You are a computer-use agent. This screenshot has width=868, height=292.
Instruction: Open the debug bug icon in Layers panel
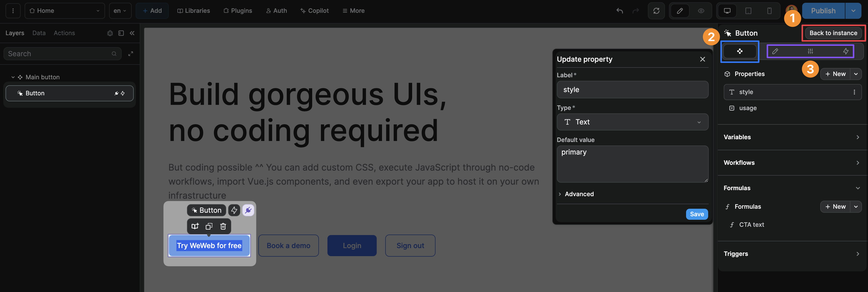[x=110, y=33]
